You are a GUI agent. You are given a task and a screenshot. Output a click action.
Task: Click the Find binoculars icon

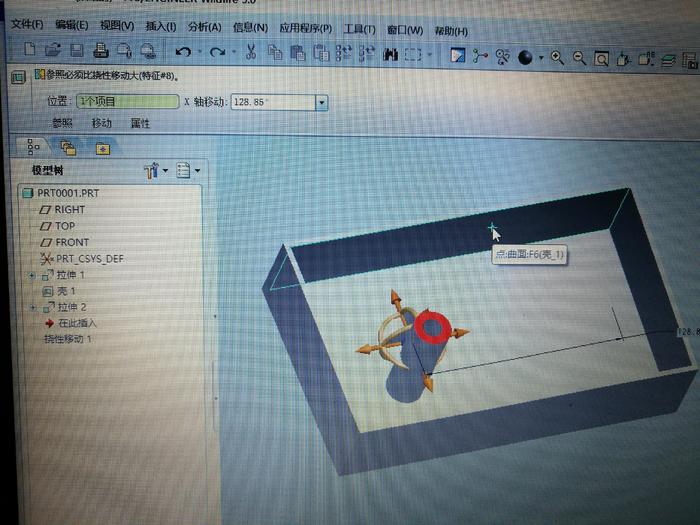point(390,55)
